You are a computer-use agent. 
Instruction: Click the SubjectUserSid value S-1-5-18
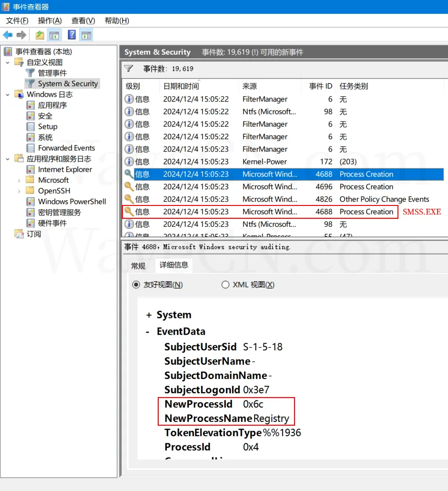pyautogui.click(x=263, y=347)
